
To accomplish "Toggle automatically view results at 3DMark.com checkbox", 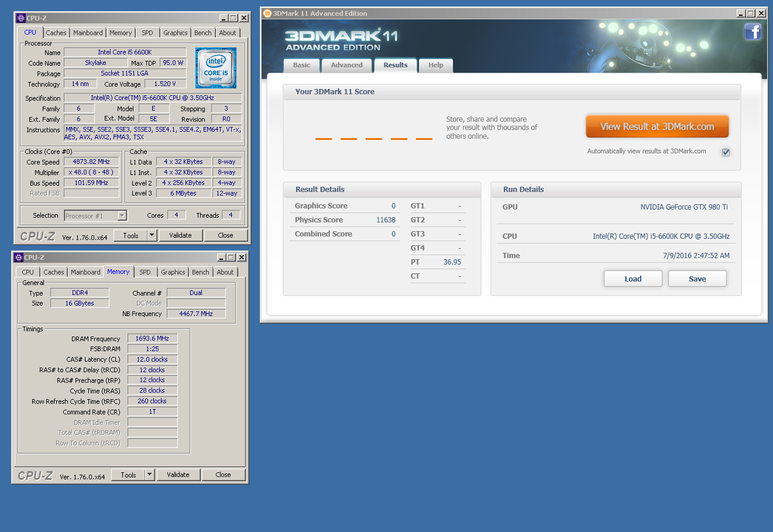I will (726, 152).
